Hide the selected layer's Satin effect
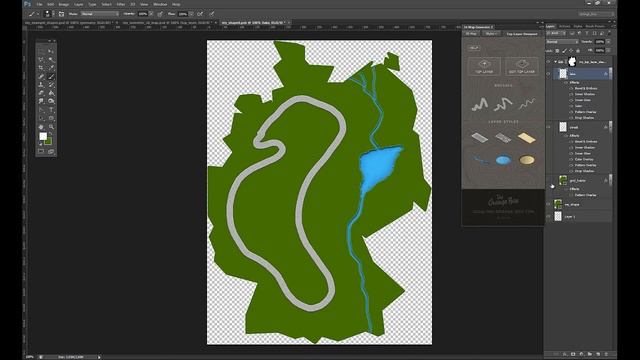Screen dimensions: 640x360 click(x=571, y=106)
